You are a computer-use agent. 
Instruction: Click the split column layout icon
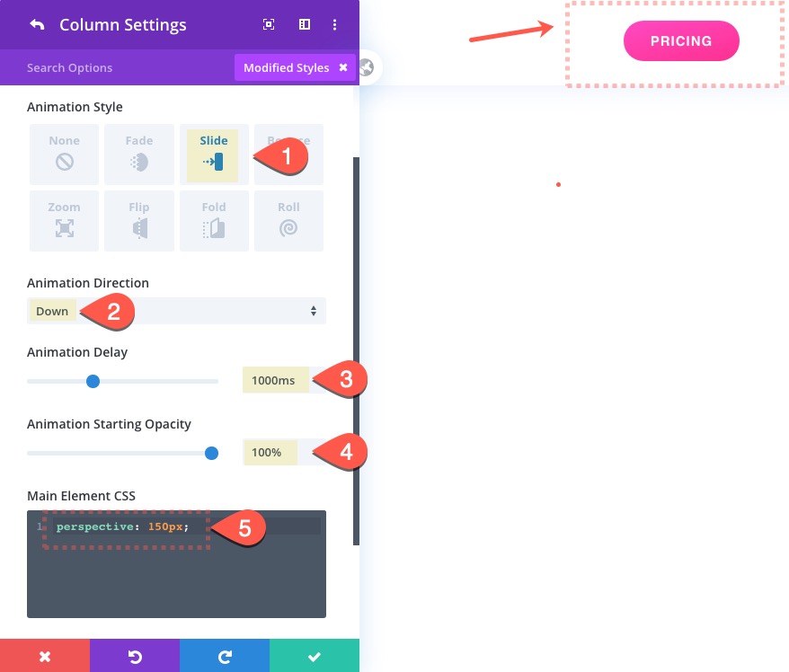(x=305, y=24)
